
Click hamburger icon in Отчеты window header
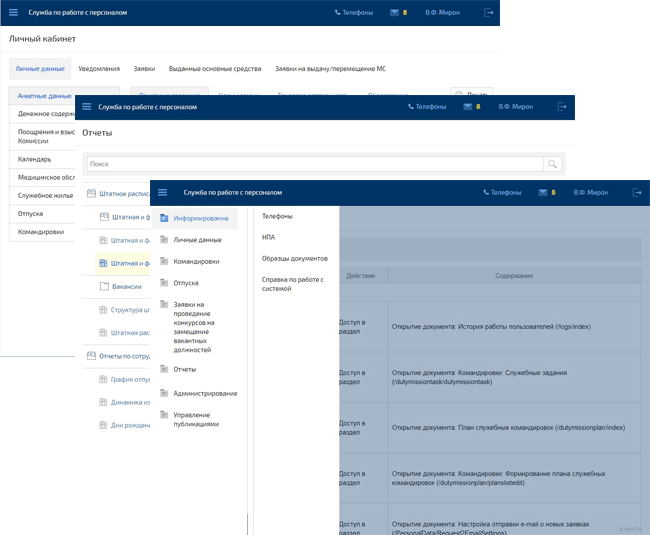tap(87, 106)
